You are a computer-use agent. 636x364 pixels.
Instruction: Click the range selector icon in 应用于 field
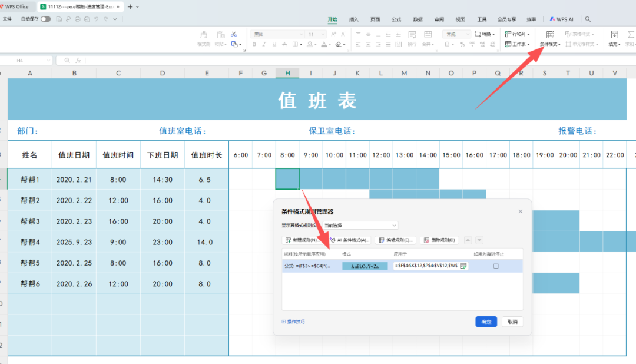[x=463, y=266]
